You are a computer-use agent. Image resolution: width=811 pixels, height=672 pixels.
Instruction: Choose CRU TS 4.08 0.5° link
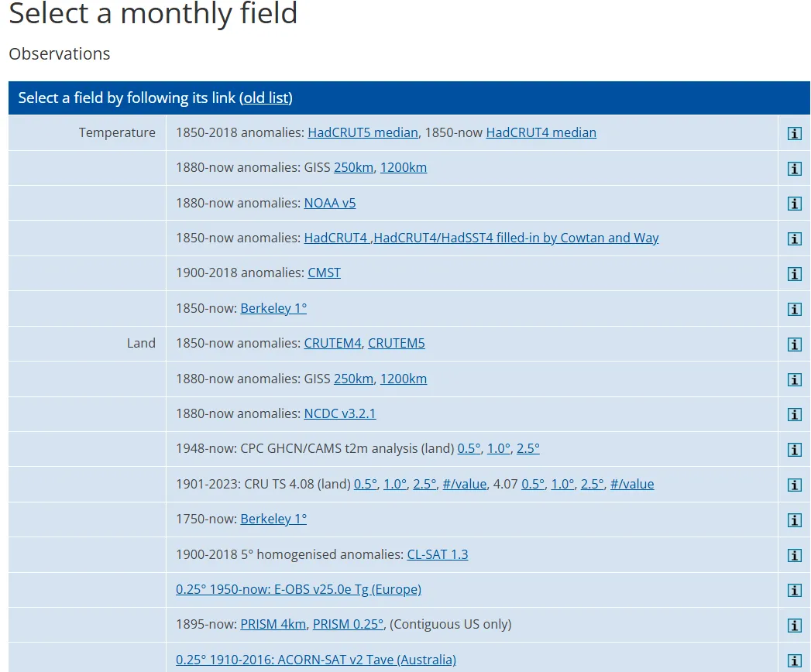click(366, 485)
